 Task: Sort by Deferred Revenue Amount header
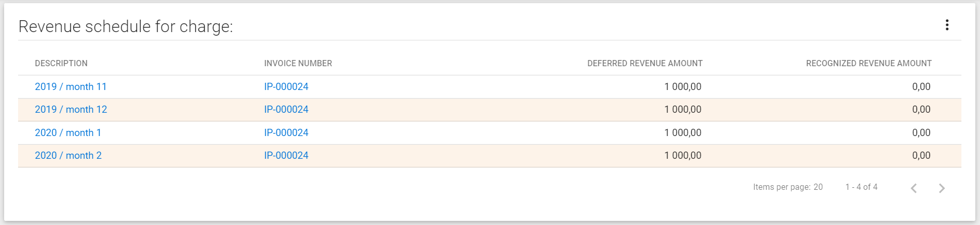click(645, 63)
